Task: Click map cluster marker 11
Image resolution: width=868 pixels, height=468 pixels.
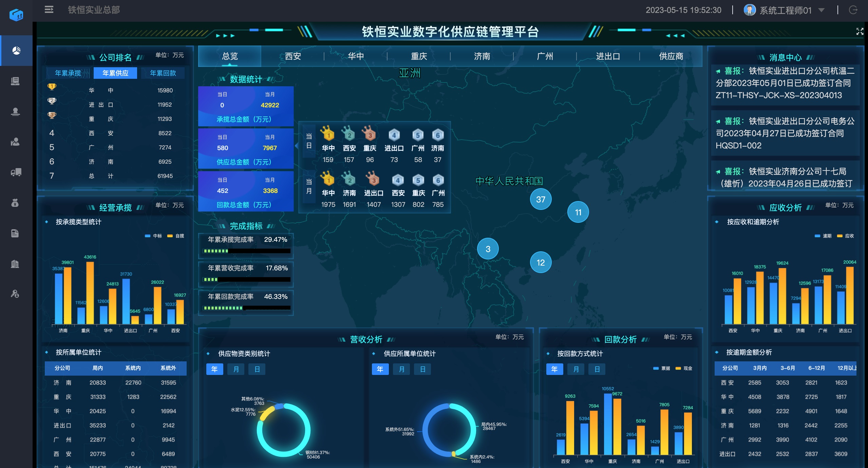Action: (578, 212)
